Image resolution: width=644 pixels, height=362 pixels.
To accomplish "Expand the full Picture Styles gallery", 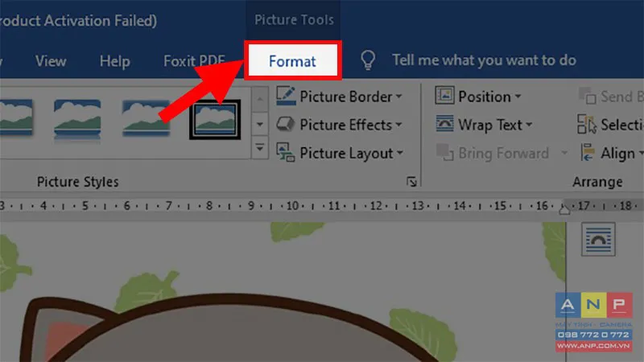I will point(259,148).
